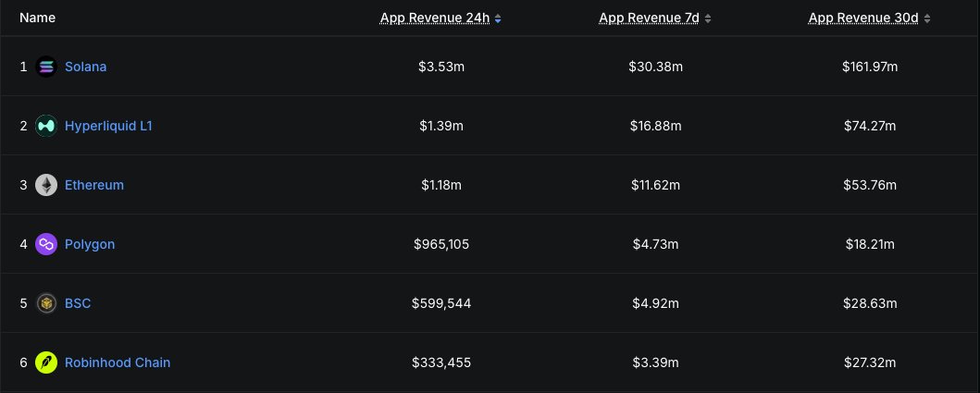Open the Robinhood Chain link
The width and height of the screenshot is (980, 393).
(x=118, y=362)
